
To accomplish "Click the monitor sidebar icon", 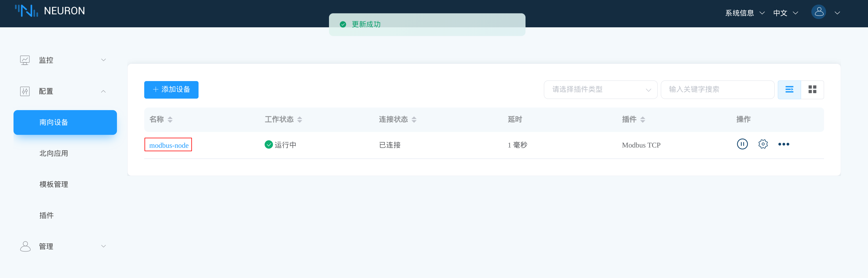I will [25, 60].
